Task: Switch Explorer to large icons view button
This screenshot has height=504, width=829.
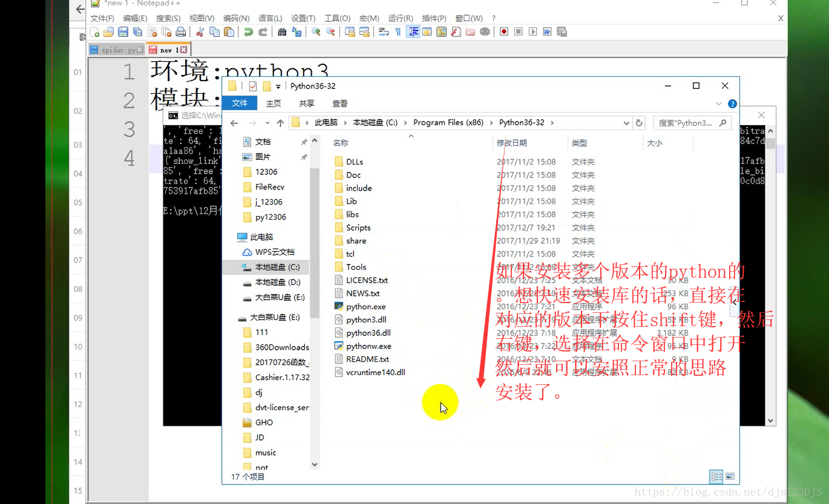Action: click(x=730, y=477)
